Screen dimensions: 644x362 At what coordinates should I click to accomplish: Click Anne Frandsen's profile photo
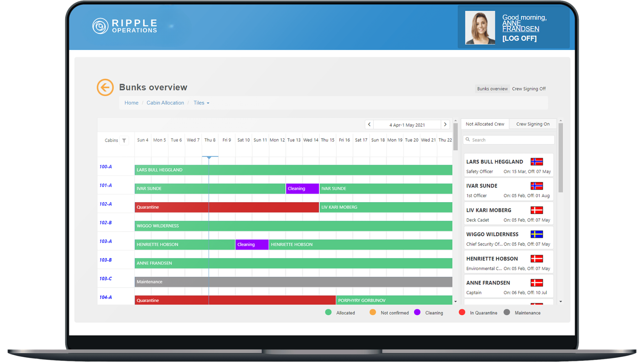click(480, 27)
